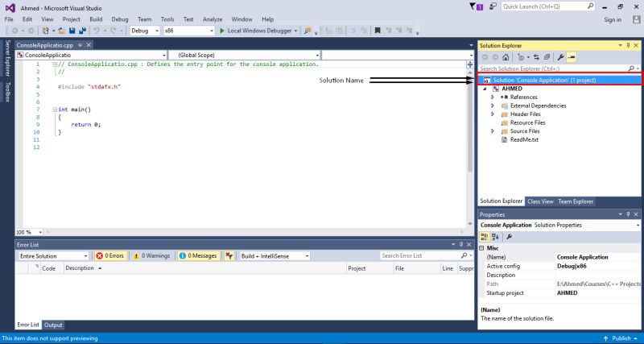Open the ConsoleApplicatio project scope dropdown
The width and height of the screenshot is (644, 344).
[91, 55]
